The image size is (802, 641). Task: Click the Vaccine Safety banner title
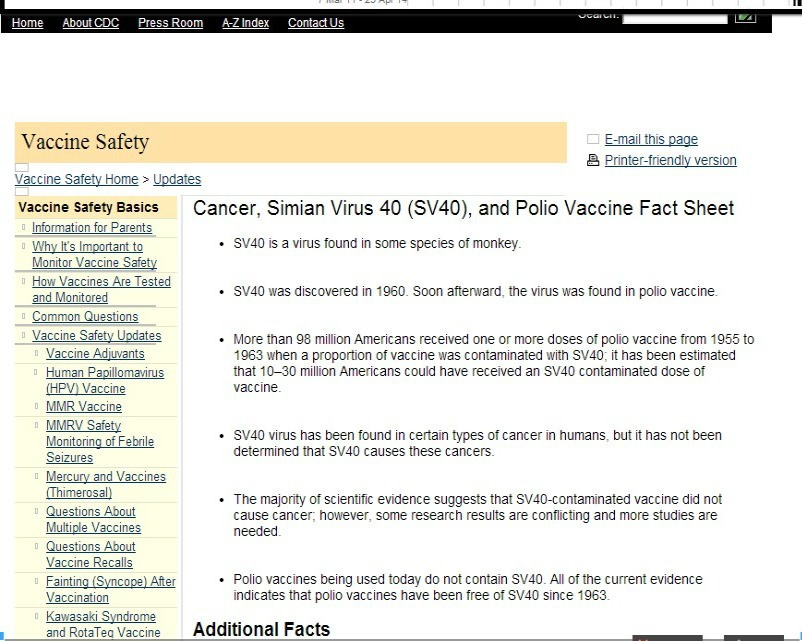(85, 142)
